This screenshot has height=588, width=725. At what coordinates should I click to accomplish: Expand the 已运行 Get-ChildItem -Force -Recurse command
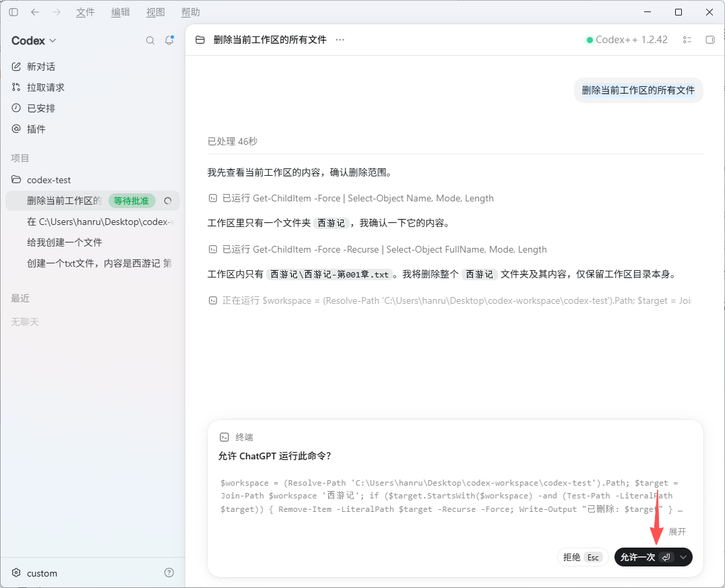[x=377, y=250]
